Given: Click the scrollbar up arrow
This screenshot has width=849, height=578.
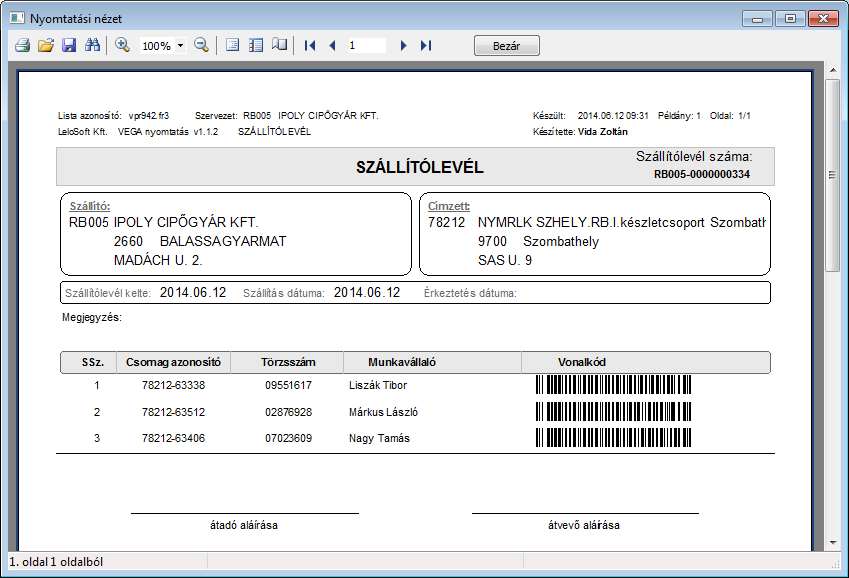Looking at the screenshot, I should [x=832, y=70].
